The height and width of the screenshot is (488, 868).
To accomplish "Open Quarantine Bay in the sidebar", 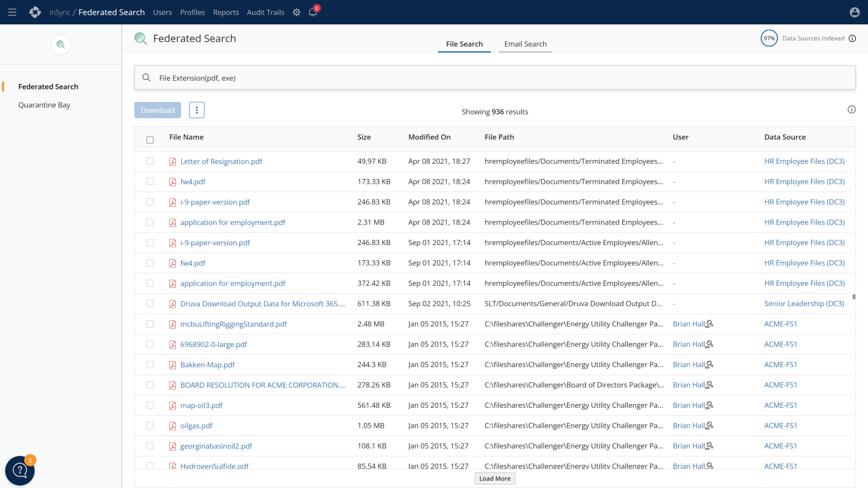I will pos(44,105).
